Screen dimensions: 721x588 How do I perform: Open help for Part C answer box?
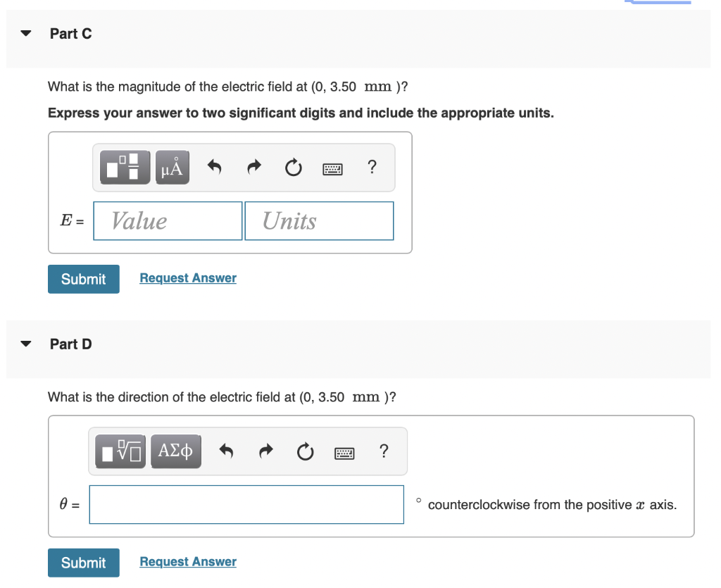coord(372,166)
